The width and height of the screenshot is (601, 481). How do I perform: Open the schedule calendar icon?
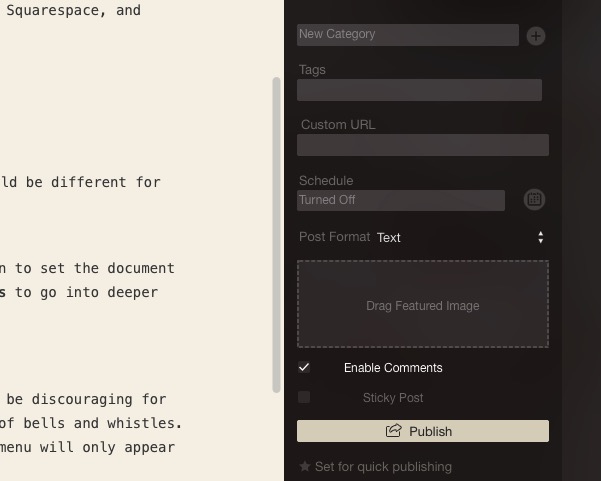point(534,200)
